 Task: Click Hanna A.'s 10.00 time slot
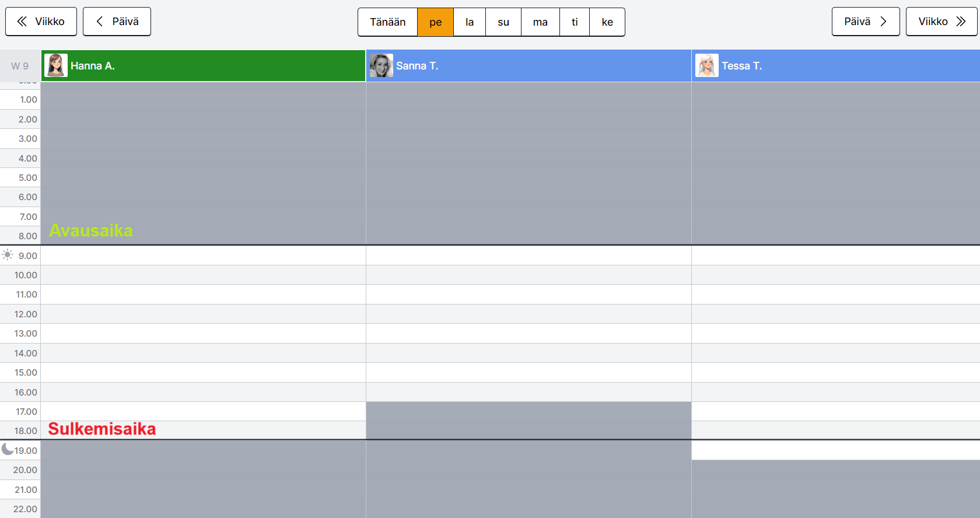coord(203,275)
